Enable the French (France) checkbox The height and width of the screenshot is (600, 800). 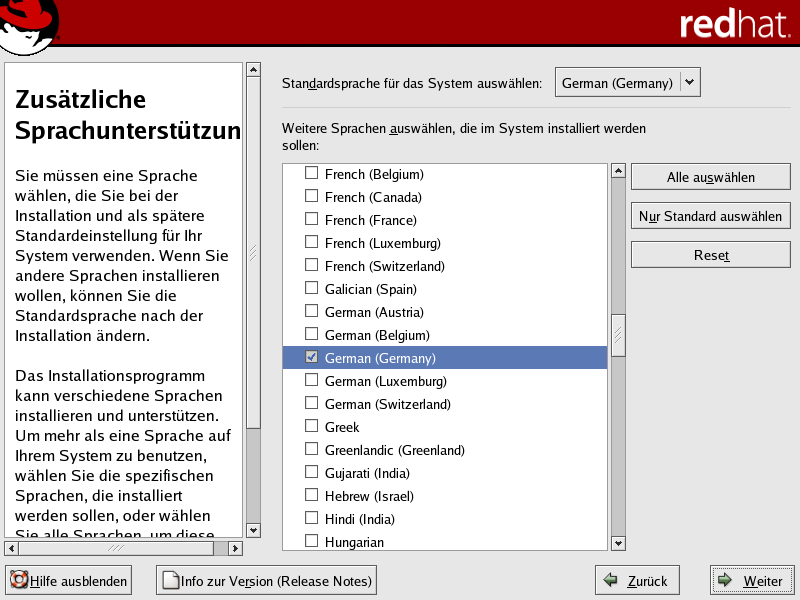(312, 220)
